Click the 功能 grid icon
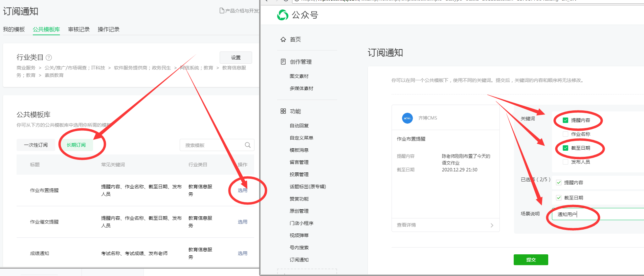 [283, 111]
